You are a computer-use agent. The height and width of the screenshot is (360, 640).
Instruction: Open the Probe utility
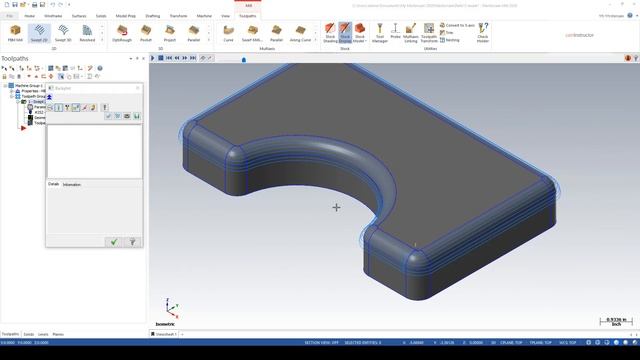point(395,31)
